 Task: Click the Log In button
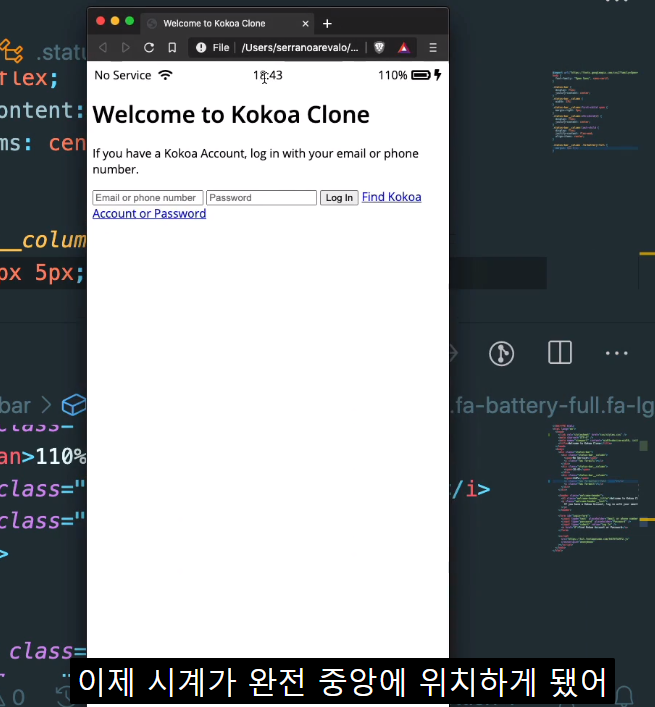coord(339,198)
